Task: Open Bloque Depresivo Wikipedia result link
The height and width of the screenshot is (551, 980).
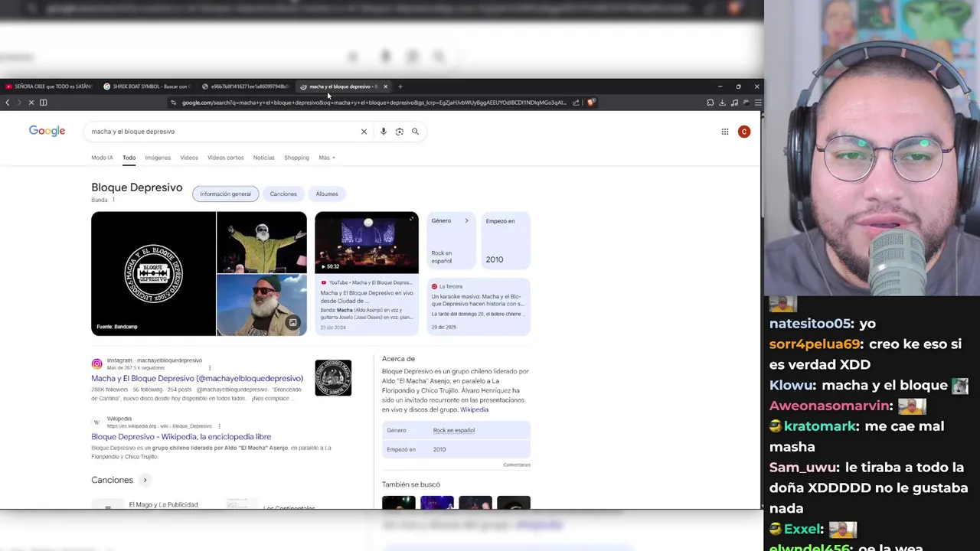Action: (x=181, y=436)
